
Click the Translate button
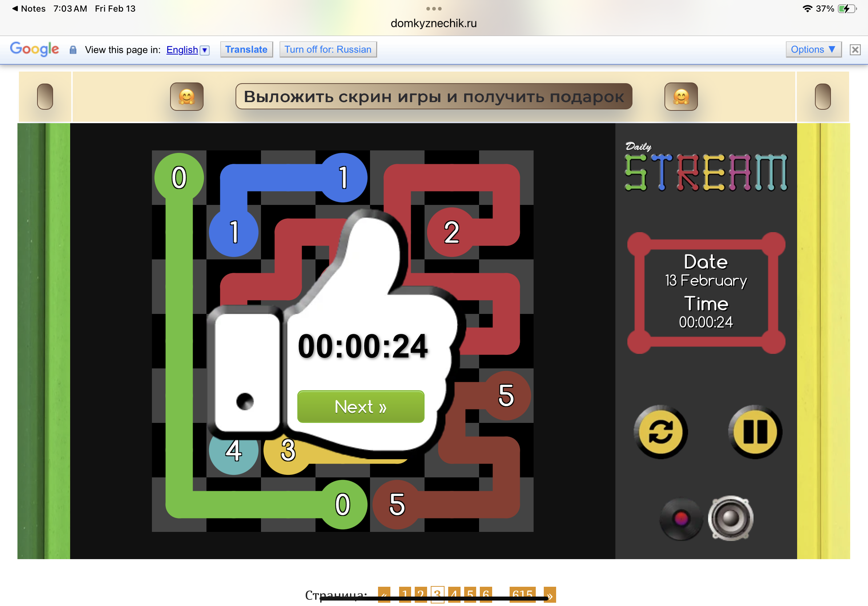[x=246, y=49]
